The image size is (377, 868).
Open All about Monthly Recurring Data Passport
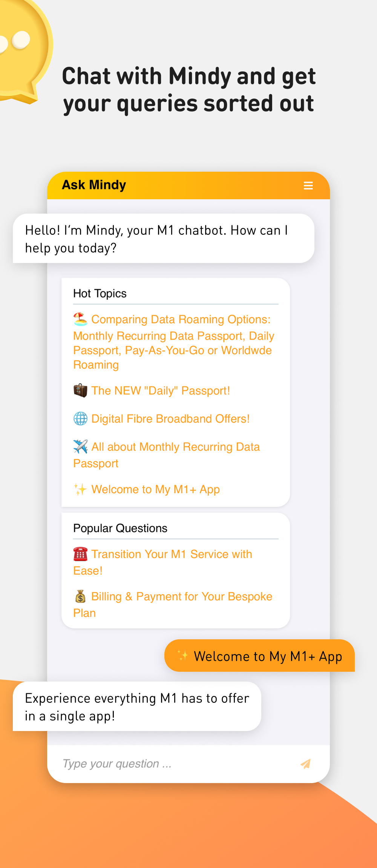[175, 447]
